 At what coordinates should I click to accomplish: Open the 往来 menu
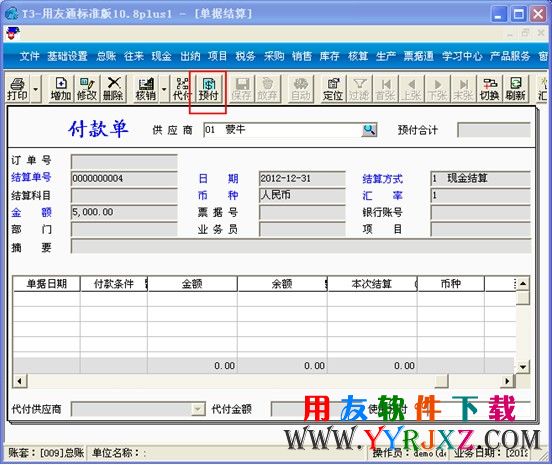(134, 56)
